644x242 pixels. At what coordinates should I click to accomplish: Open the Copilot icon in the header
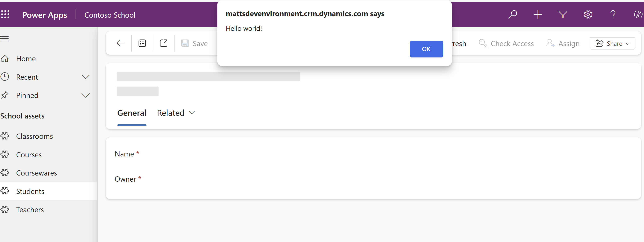638,14
